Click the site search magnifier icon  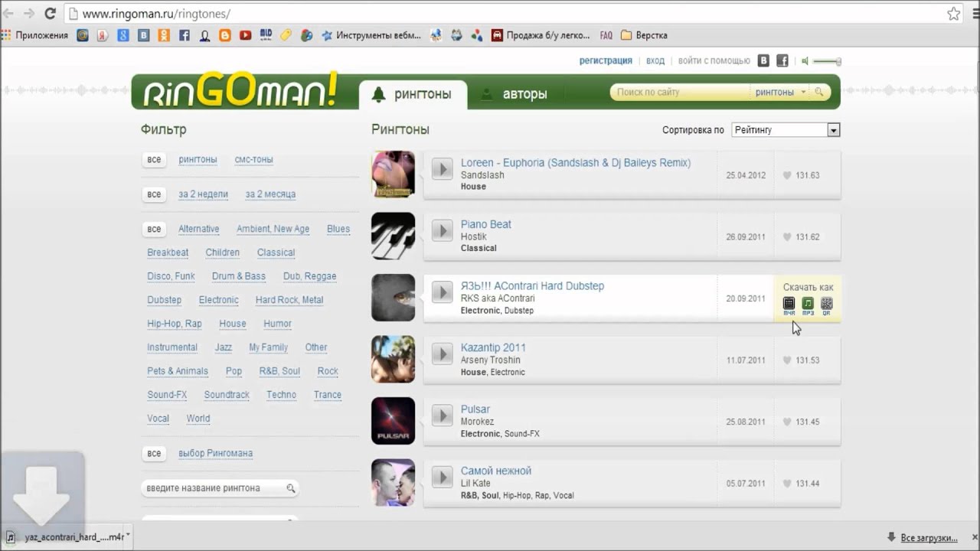coord(819,92)
